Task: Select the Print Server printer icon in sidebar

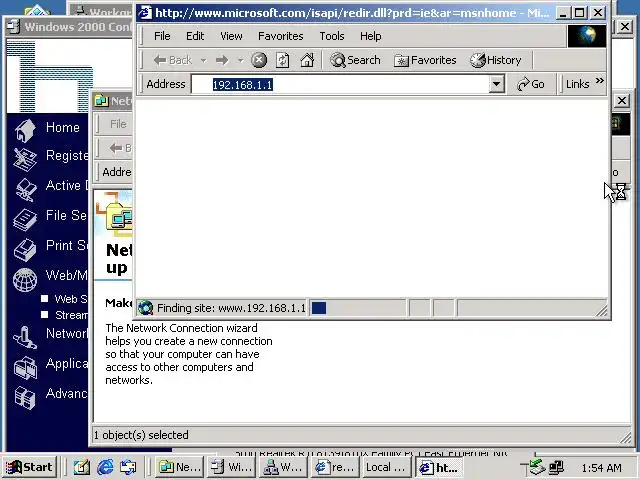Action: pos(25,250)
